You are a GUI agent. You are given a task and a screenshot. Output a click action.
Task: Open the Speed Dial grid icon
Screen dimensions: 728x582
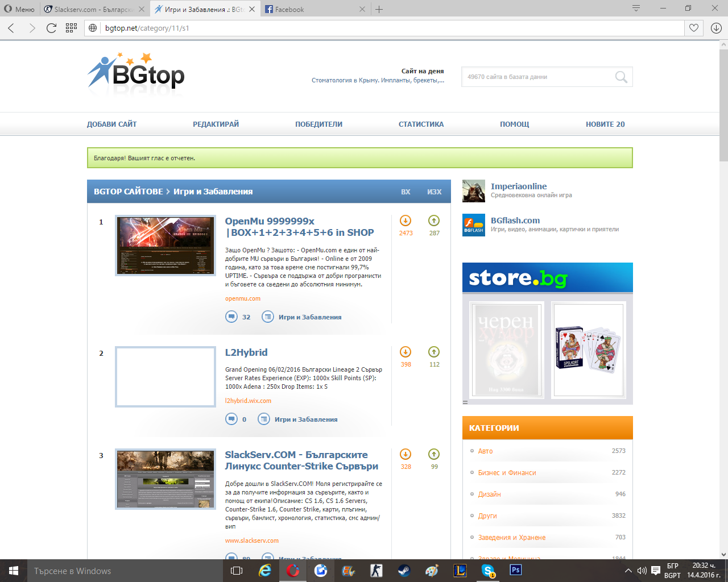point(71,28)
